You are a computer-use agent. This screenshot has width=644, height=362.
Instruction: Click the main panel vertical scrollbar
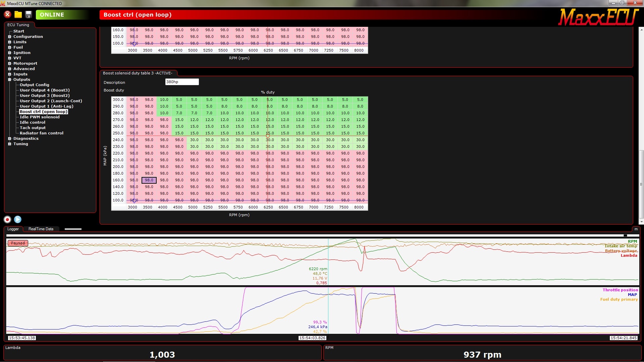641,184
